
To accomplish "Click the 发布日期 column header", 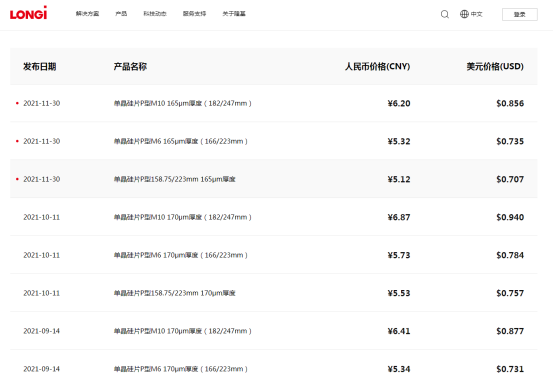I will tap(40, 66).
